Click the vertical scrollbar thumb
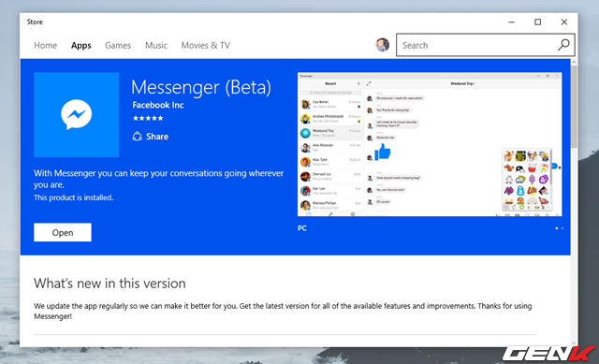 click(574, 107)
